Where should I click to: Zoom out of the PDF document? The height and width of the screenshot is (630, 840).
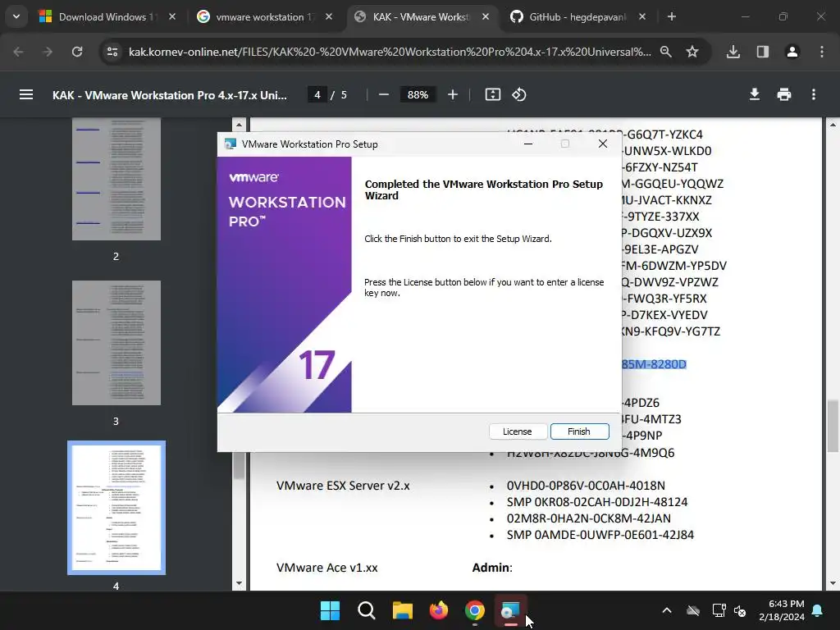click(x=384, y=95)
